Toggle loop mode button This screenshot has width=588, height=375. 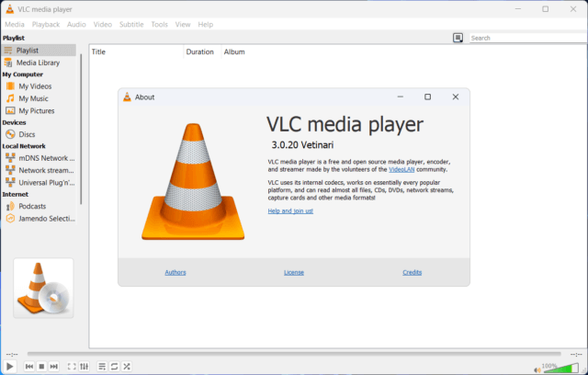[114, 367]
